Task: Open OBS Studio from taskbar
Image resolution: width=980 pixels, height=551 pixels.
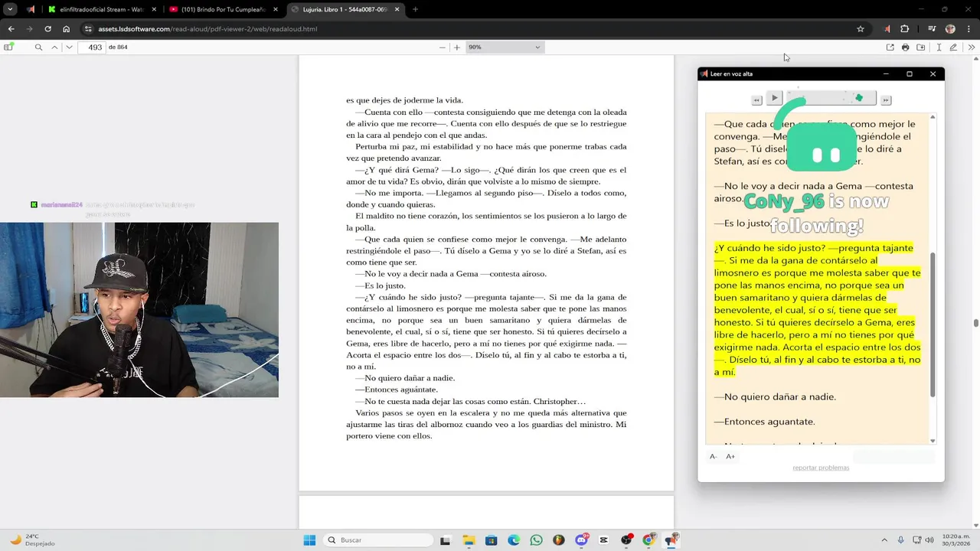Action: (627, 540)
